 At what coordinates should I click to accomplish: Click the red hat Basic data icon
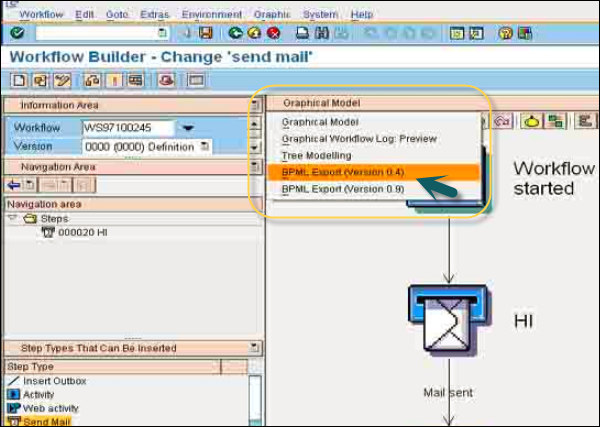[x=167, y=80]
